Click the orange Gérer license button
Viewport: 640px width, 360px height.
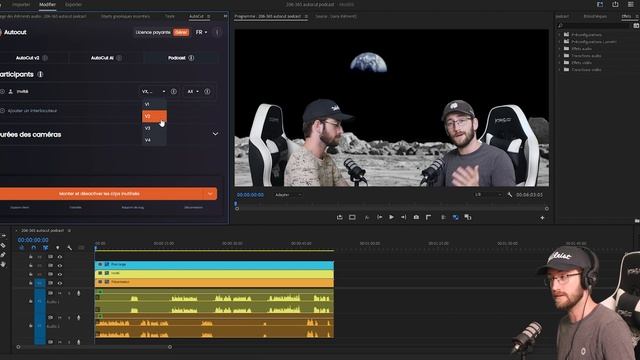[181, 32]
